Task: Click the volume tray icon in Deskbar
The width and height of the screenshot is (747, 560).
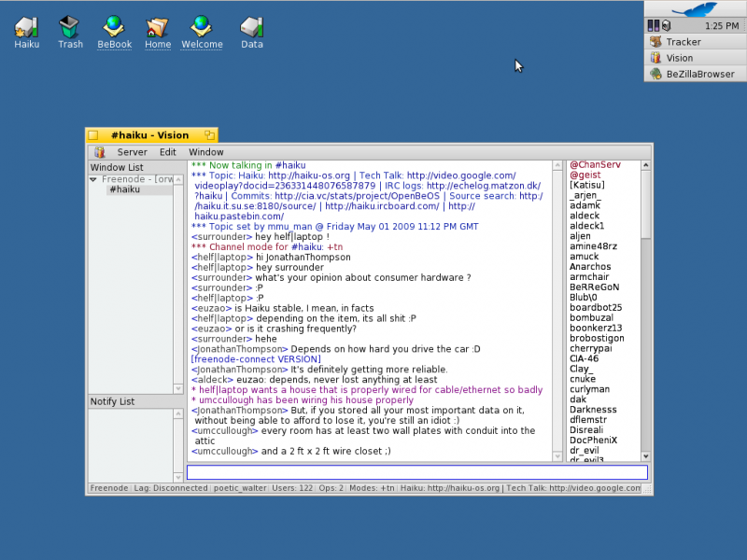Action: point(666,25)
